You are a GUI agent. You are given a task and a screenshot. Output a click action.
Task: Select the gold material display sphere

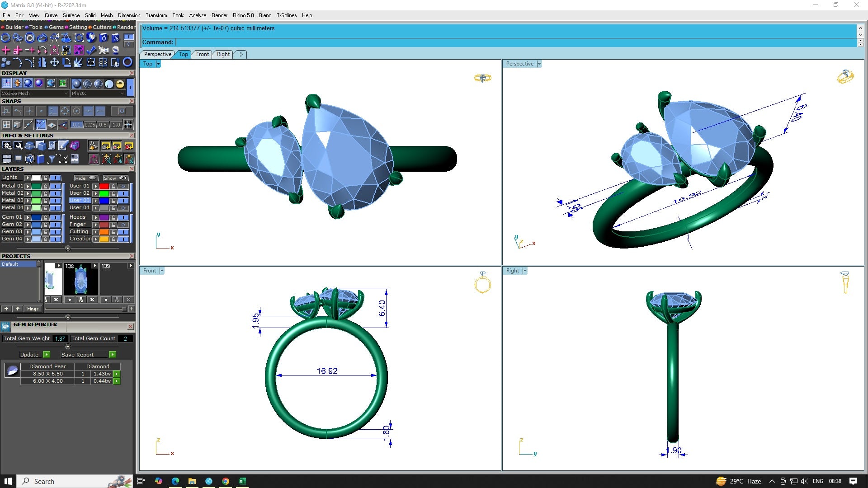(120, 84)
